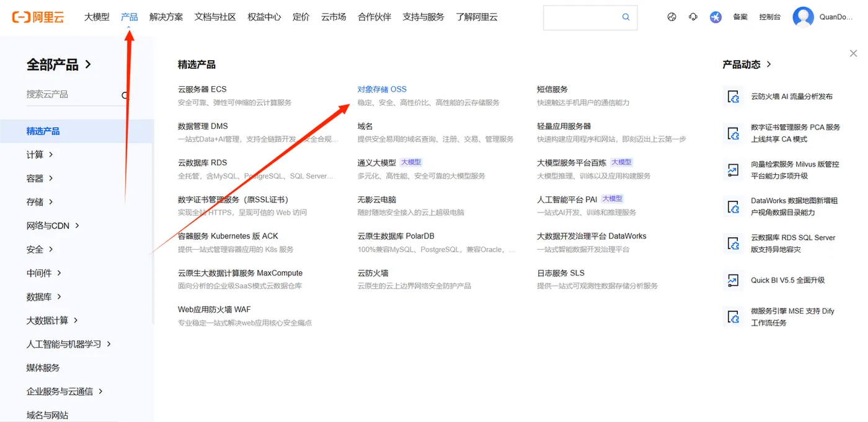
Task: Expand the 产品动态 chevron
Action: (x=769, y=64)
